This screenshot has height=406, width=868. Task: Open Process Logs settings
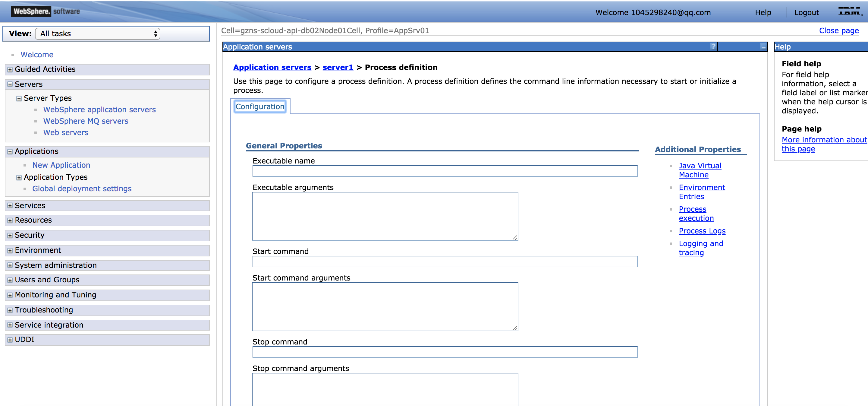pyautogui.click(x=702, y=231)
